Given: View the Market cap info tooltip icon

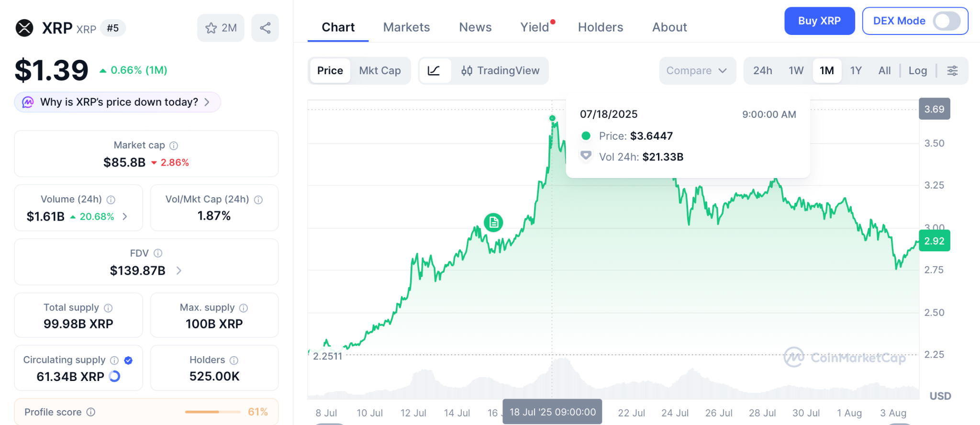Looking at the screenshot, I should click(173, 145).
